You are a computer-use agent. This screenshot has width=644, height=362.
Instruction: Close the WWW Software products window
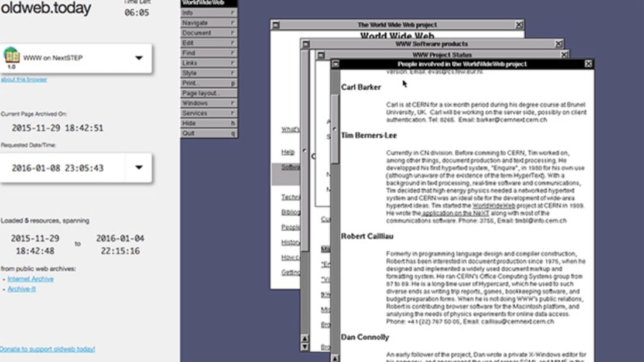[559, 44]
